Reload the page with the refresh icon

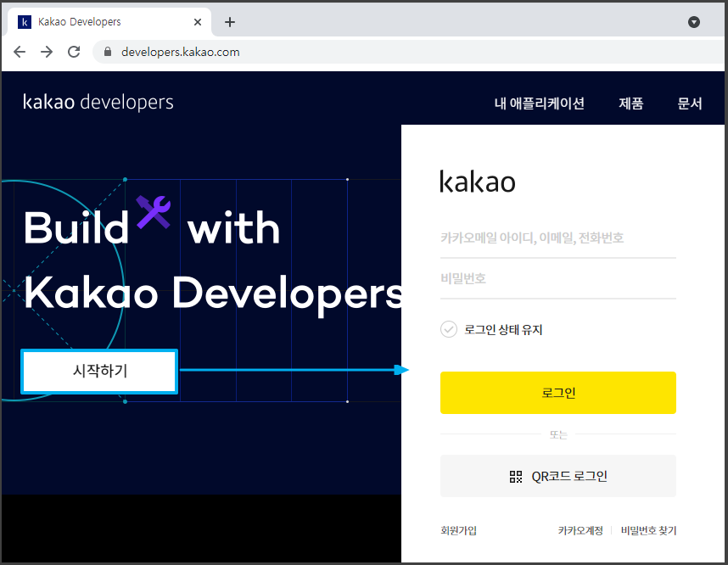coord(74,52)
